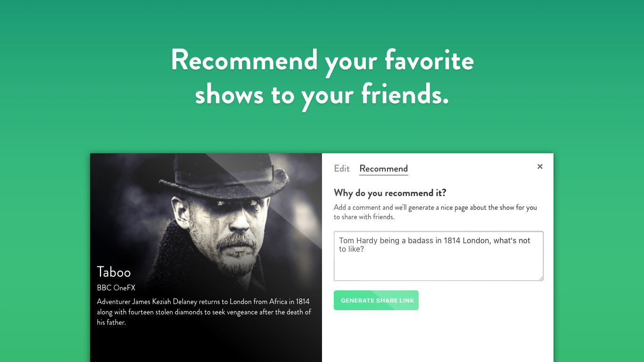Click the 'Add a comment' helper text
Image resolution: width=644 pixels, height=362 pixels.
(x=435, y=212)
